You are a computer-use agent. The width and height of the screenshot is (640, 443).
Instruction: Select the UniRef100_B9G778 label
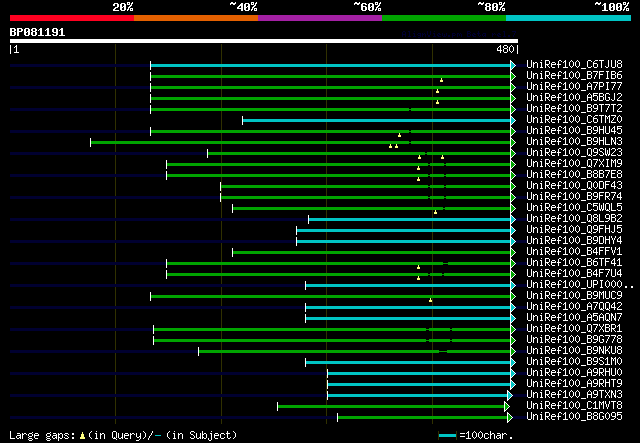574,340
